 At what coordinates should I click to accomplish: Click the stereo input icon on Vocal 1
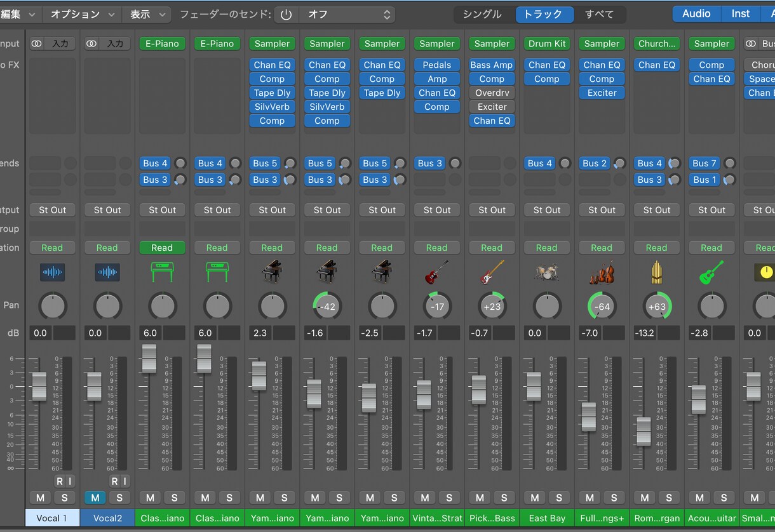[x=37, y=43]
